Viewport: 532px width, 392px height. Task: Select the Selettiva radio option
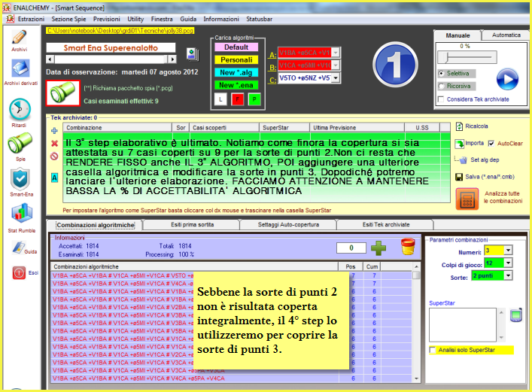[x=442, y=73]
